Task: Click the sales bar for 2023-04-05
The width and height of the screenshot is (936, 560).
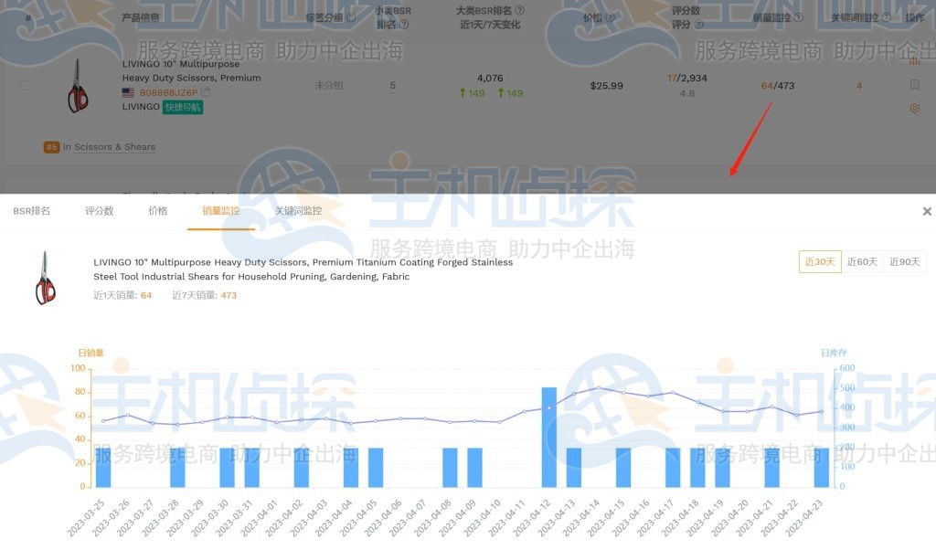Action: coord(376,468)
